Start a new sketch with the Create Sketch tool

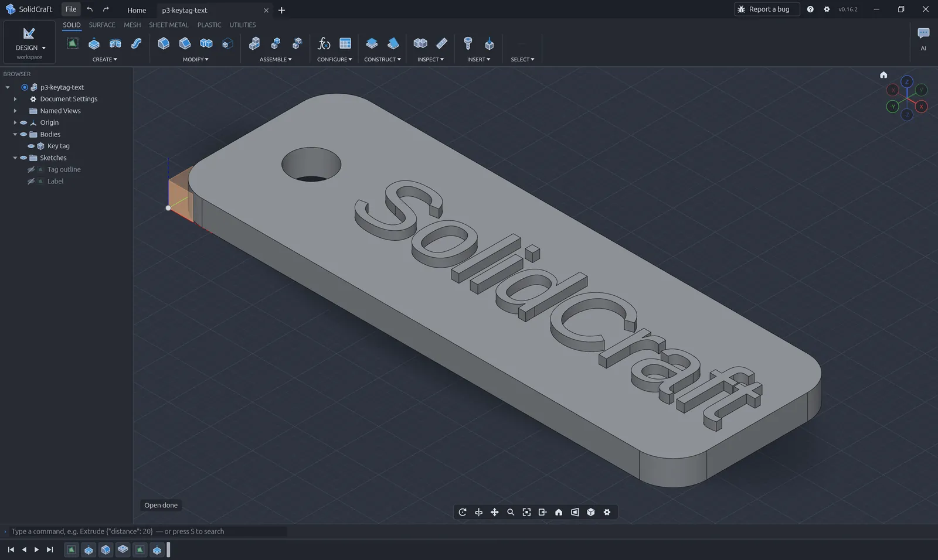[72, 43]
